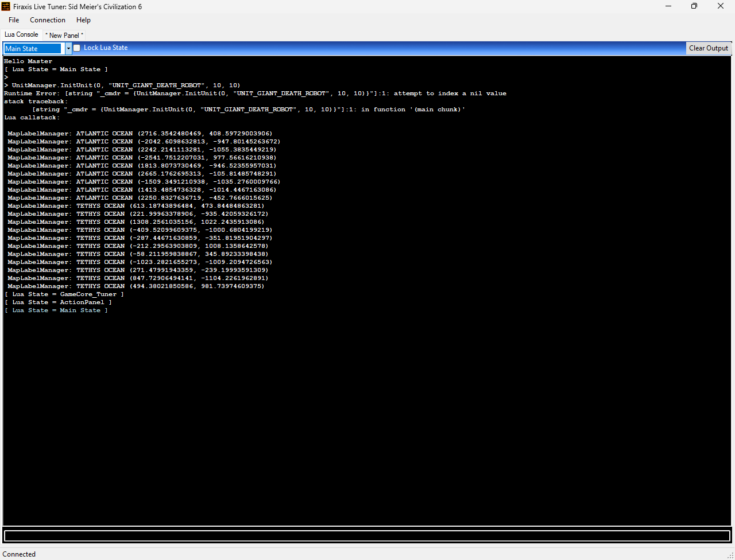
Task: Focus the Lua command input field
Action: click(367, 536)
